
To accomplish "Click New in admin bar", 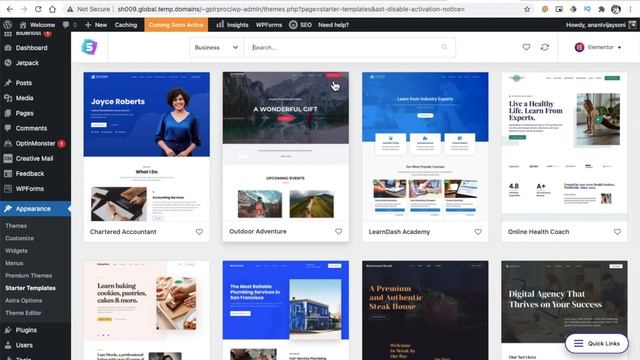I will [x=96, y=25].
